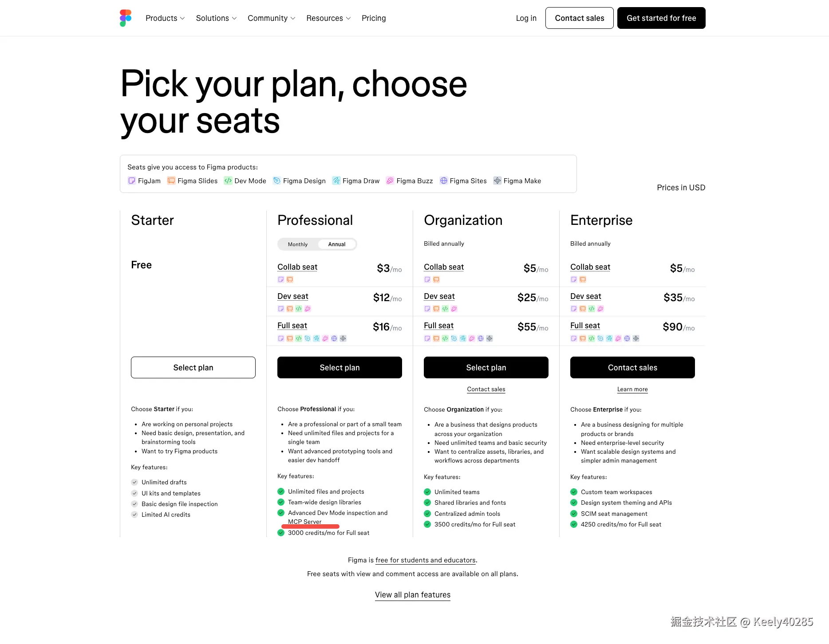Viewport: 829px width, 644px height.
Task: Click the Figma Make product icon
Action: click(x=497, y=181)
